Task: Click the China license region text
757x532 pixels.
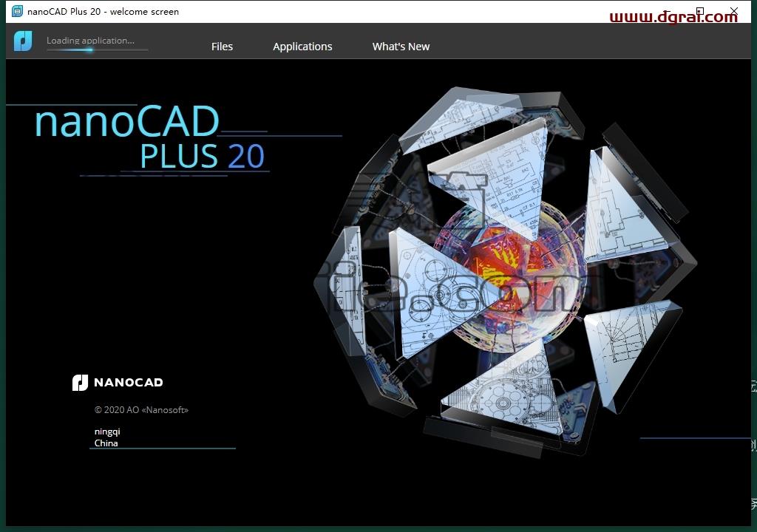Action: (x=106, y=443)
